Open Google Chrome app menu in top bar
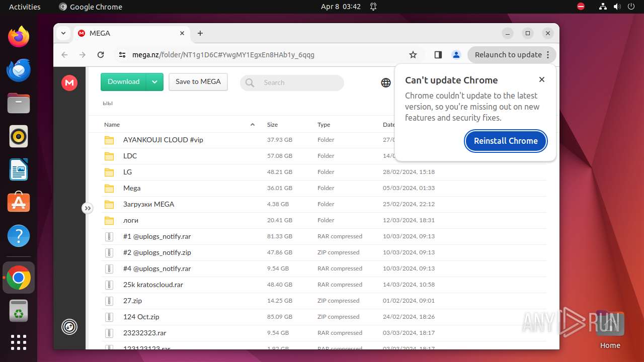 pyautogui.click(x=91, y=7)
